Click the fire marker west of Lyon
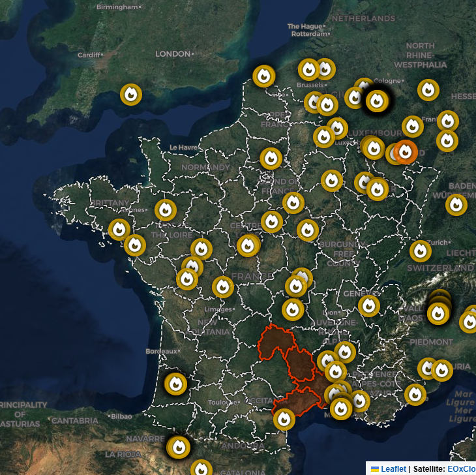 (293, 310)
